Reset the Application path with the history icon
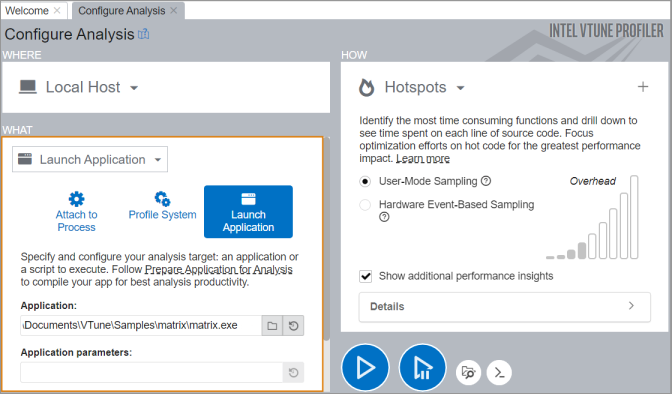Viewport: 672px width, 394px height. click(294, 326)
